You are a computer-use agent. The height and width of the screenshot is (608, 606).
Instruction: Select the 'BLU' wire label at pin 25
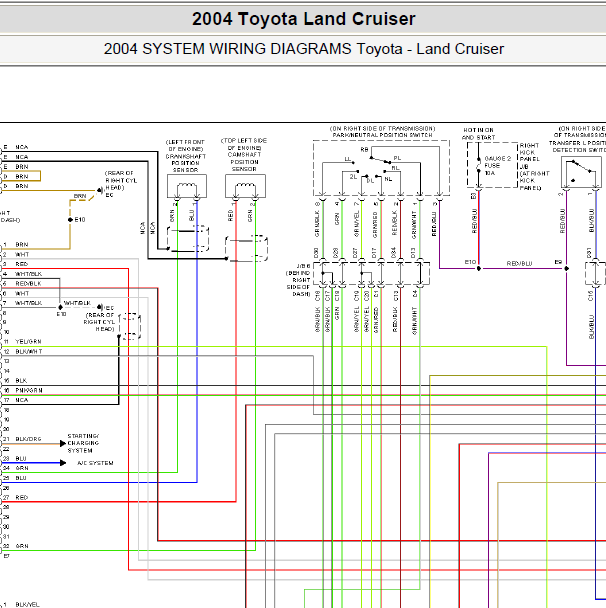click(21, 478)
